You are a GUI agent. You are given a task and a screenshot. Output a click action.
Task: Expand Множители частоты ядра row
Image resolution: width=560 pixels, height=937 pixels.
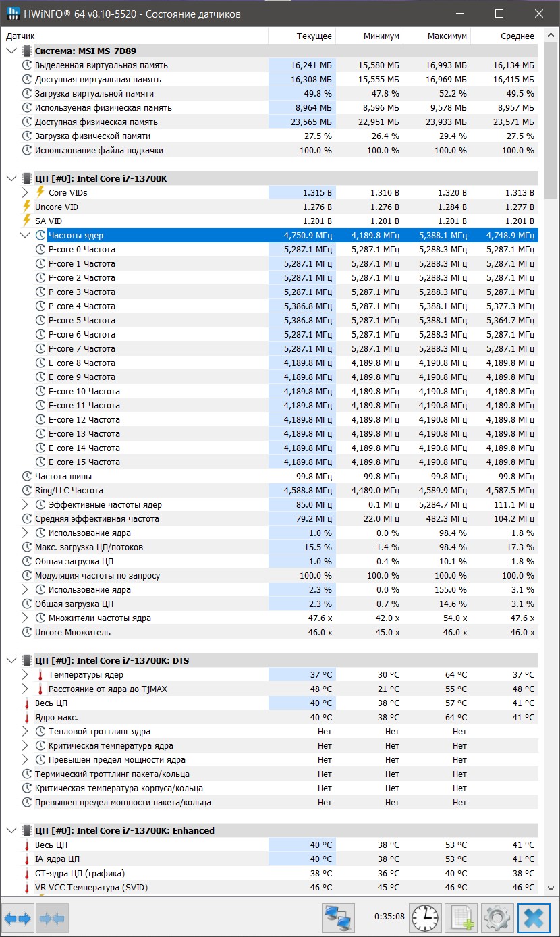tap(26, 618)
